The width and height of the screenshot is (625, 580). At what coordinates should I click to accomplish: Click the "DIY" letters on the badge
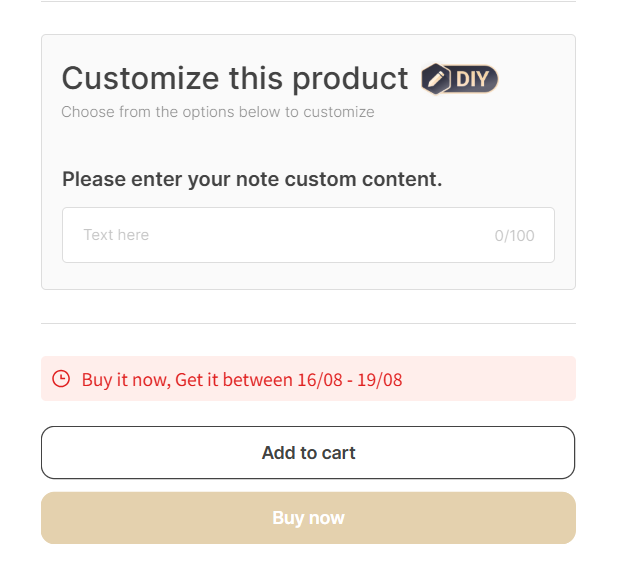[471, 79]
